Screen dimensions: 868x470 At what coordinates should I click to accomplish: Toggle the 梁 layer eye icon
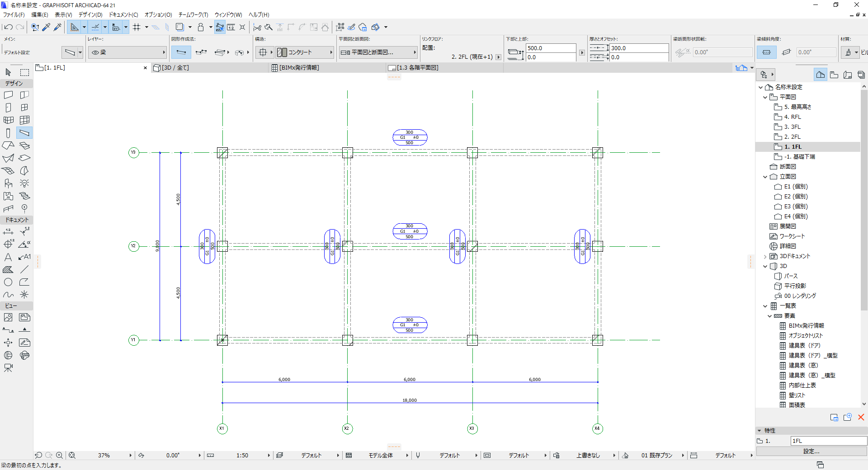pos(95,52)
